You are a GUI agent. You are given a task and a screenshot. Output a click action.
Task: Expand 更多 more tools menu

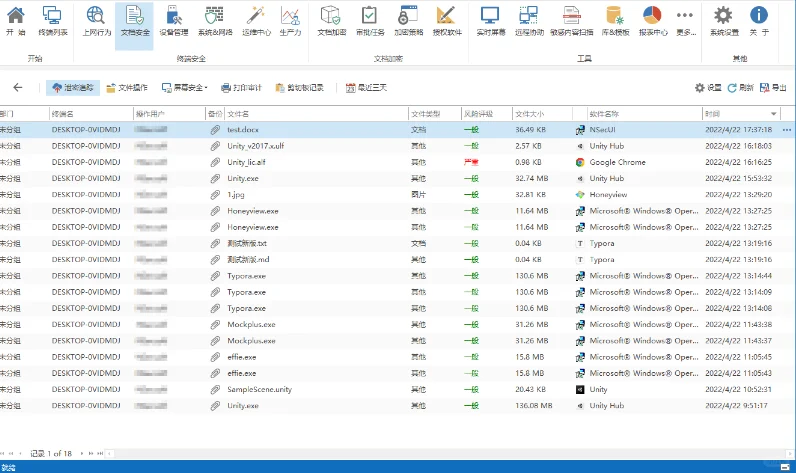pos(685,21)
